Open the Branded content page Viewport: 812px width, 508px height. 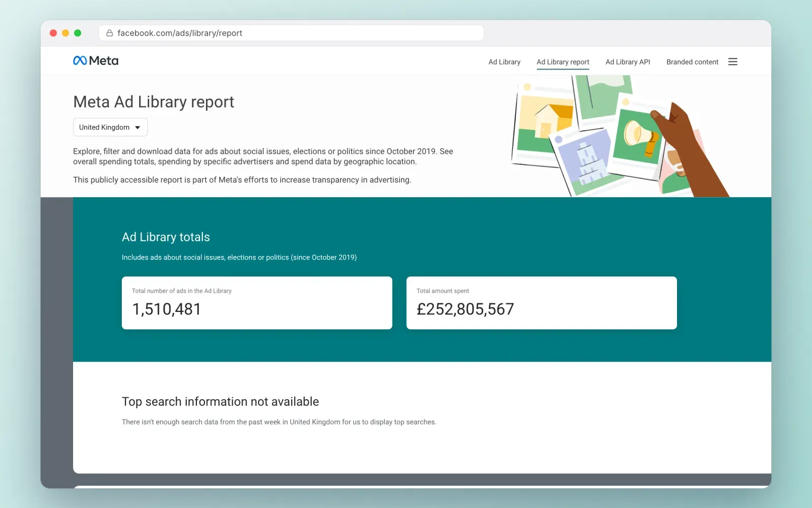[692, 62]
